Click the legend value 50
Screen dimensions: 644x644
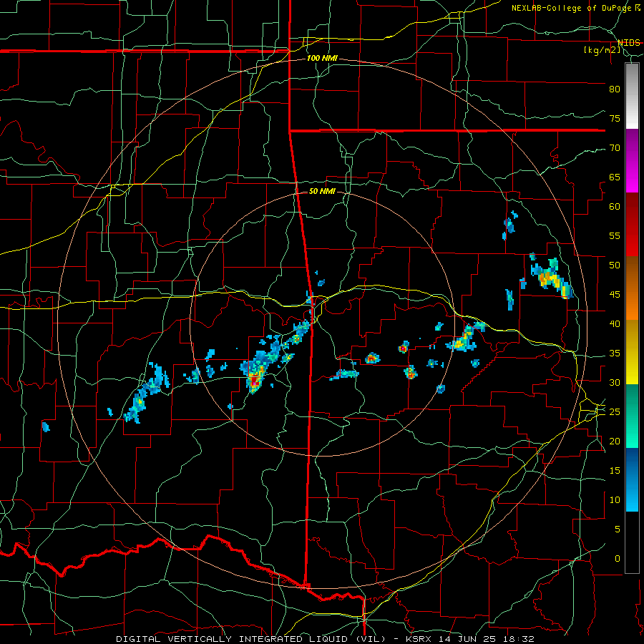[615, 265]
